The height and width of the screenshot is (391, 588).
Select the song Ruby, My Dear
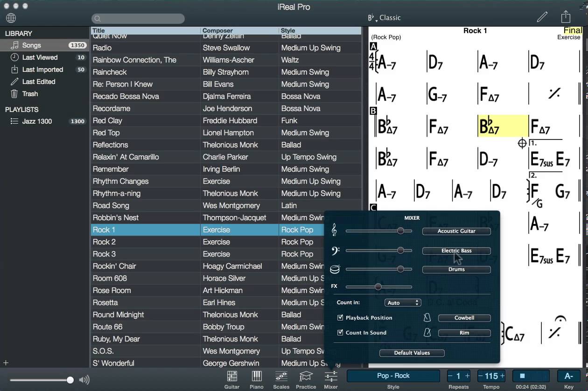(207, 339)
